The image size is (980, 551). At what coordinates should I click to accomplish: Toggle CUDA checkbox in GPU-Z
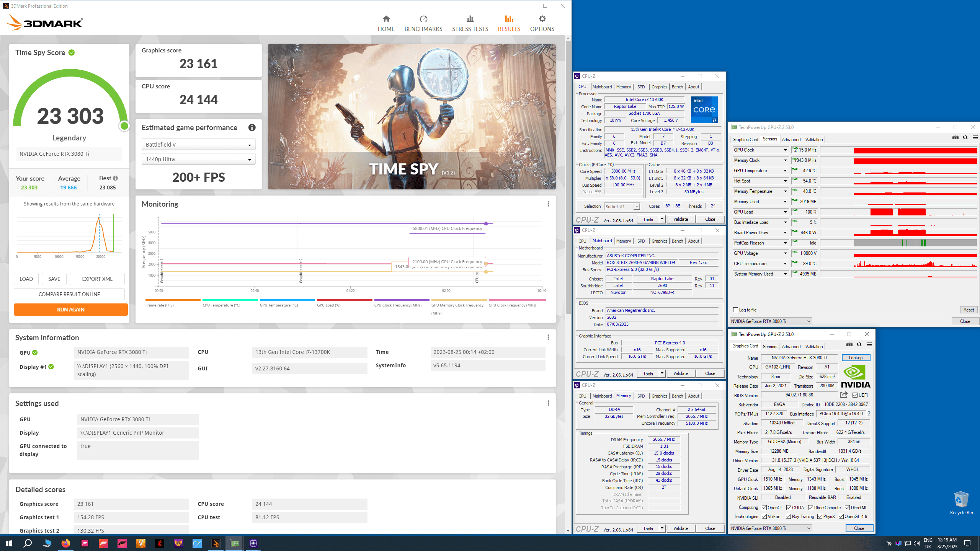pyautogui.click(x=789, y=508)
